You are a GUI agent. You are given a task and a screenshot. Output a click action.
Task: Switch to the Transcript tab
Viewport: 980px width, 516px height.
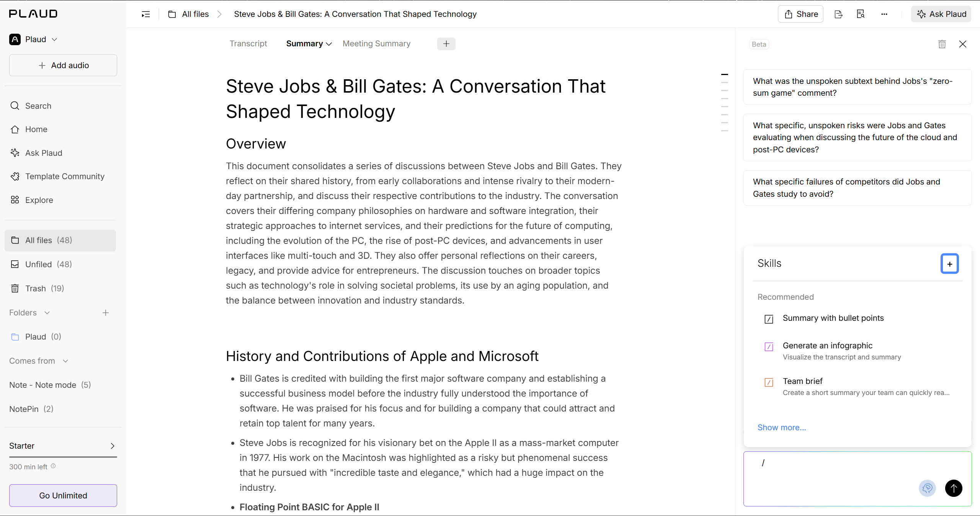coord(248,44)
